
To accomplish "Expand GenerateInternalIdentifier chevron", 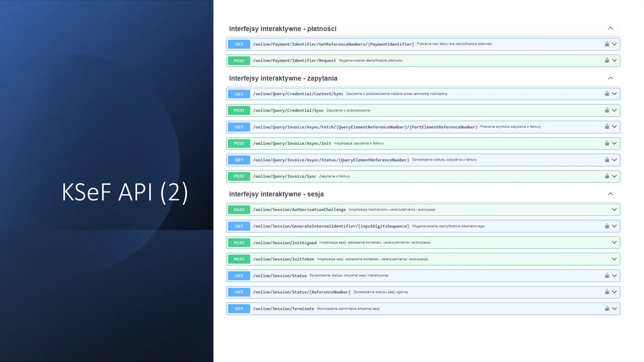I will [614, 226].
